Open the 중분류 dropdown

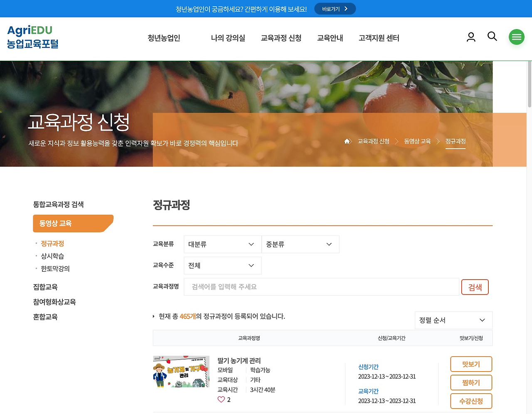click(x=300, y=244)
